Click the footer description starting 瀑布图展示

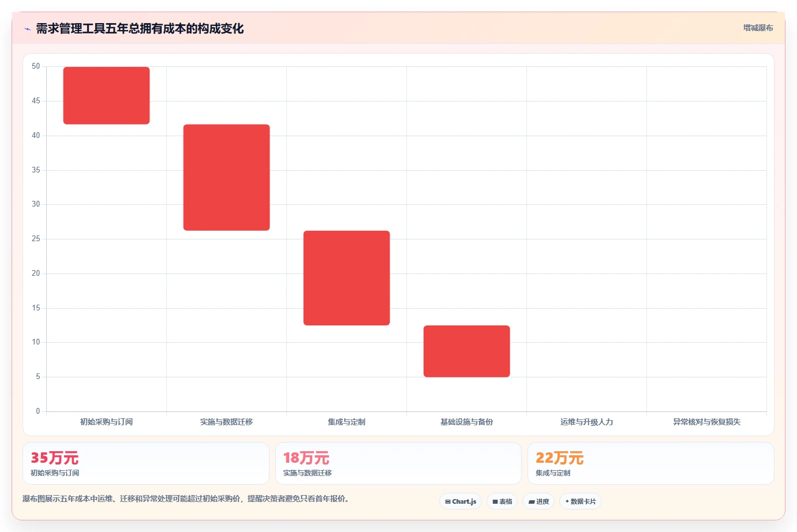tap(186, 499)
